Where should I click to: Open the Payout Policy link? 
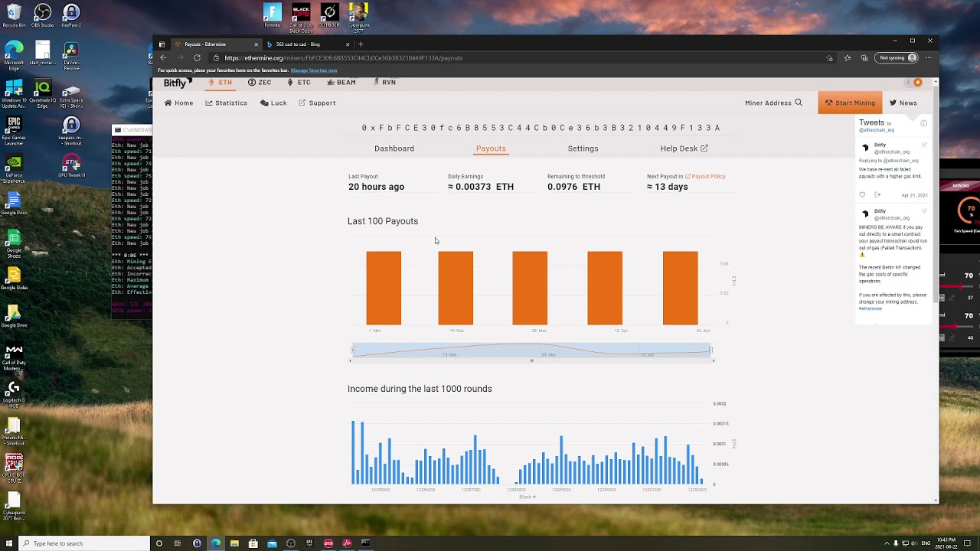click(x=705, y=177)
